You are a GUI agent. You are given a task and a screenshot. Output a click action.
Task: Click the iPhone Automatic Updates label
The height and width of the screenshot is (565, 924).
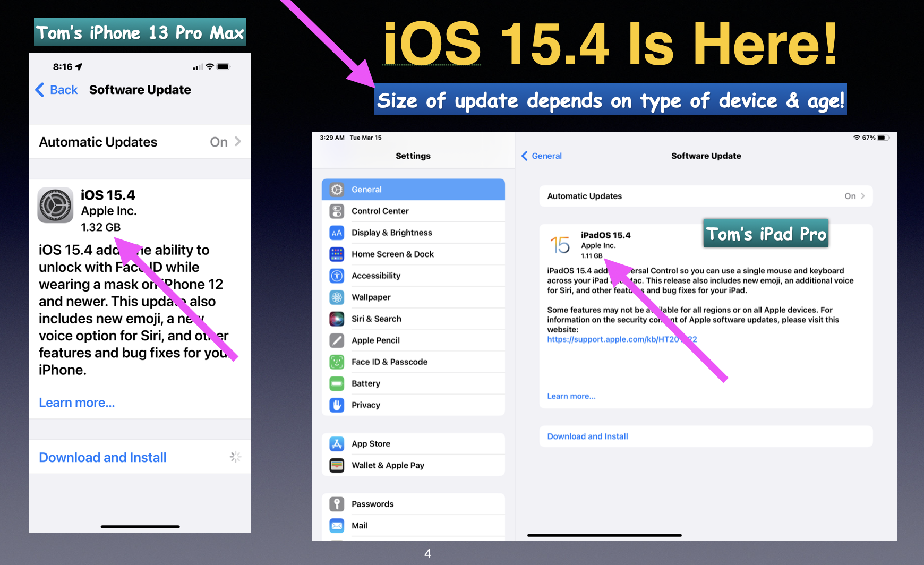98,142
